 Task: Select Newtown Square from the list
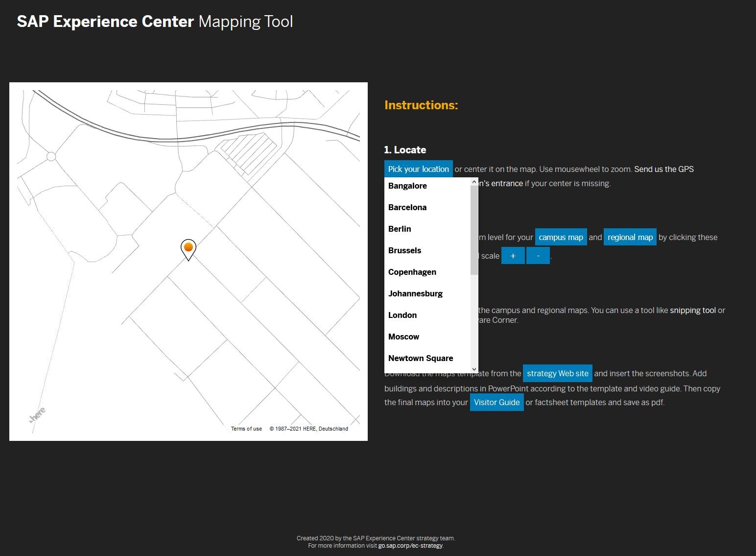click(x=427, y=358)
